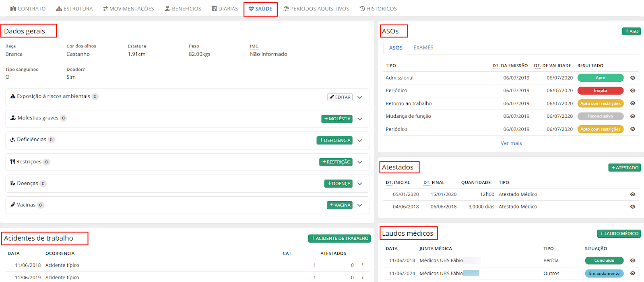The height and width of the screenshot is (282, 644).
Task: Click eye icon for Mudança de função
Action: pos(632,117)
